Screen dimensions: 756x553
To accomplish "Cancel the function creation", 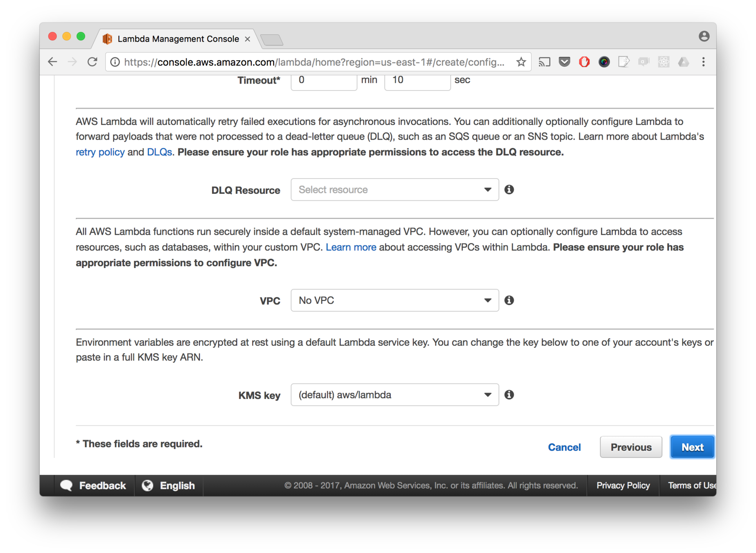I will point(564,447).
